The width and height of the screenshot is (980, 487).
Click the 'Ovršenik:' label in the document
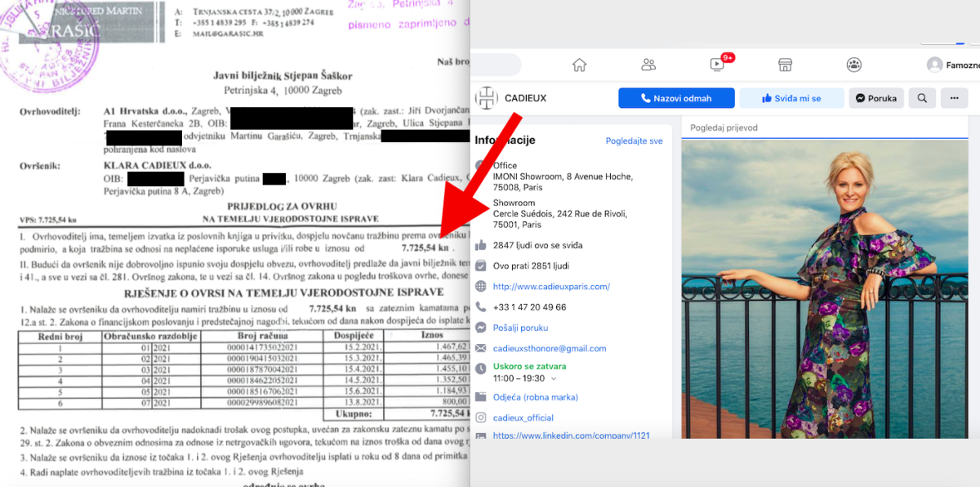pos(40,166)
